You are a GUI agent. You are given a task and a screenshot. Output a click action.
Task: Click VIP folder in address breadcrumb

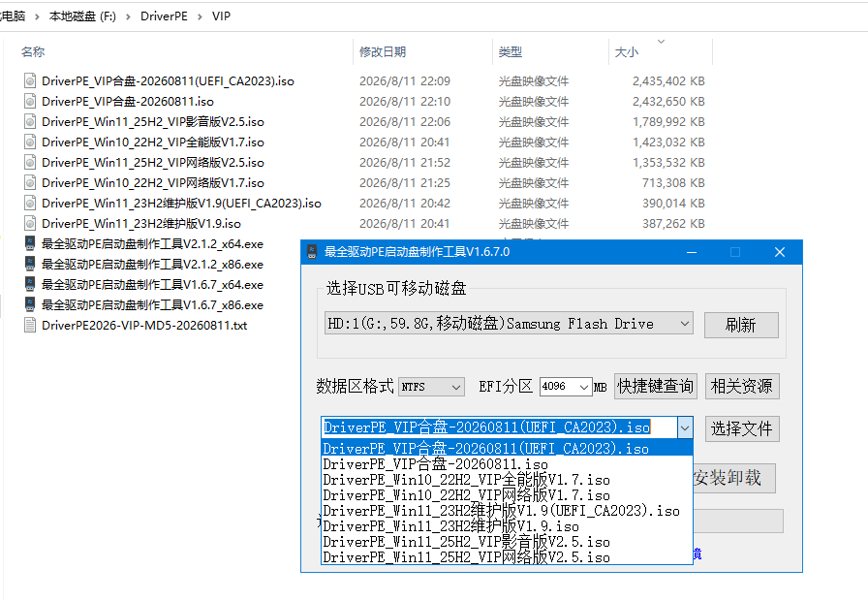tap(221, 16)
